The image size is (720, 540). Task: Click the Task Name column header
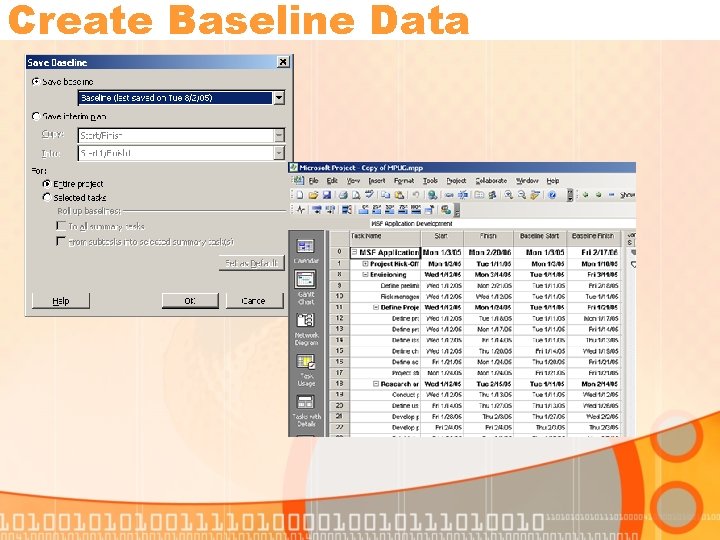click(385, 238)
